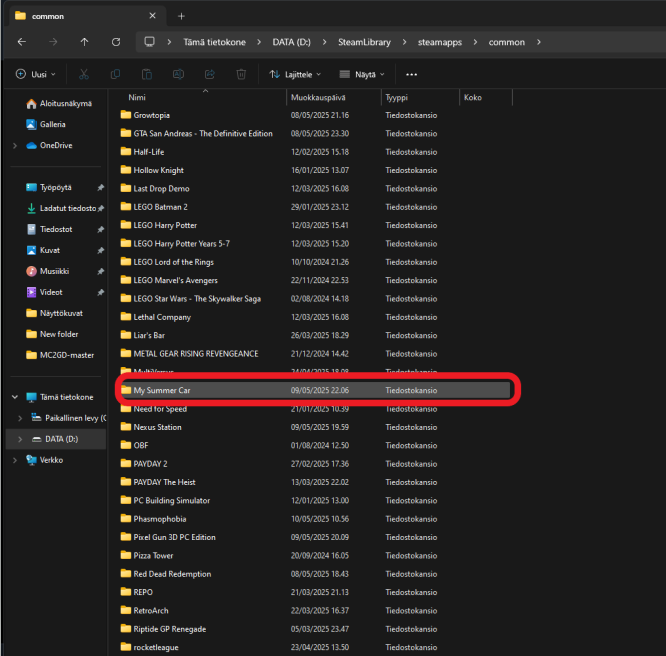The width and height of the screenshot is (666, 656).
Task: Click chevron after SteamLibrary in breadcrumb
Action: tap(404, 42)
